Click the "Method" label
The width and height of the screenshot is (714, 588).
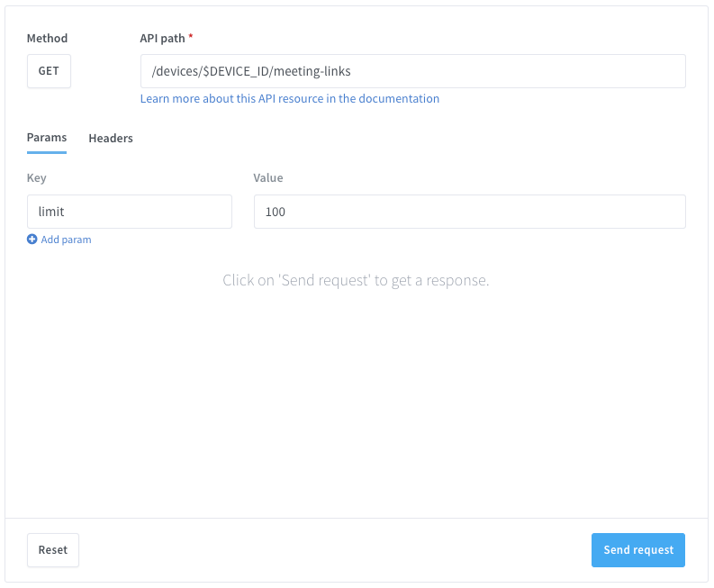click(47, 39)
